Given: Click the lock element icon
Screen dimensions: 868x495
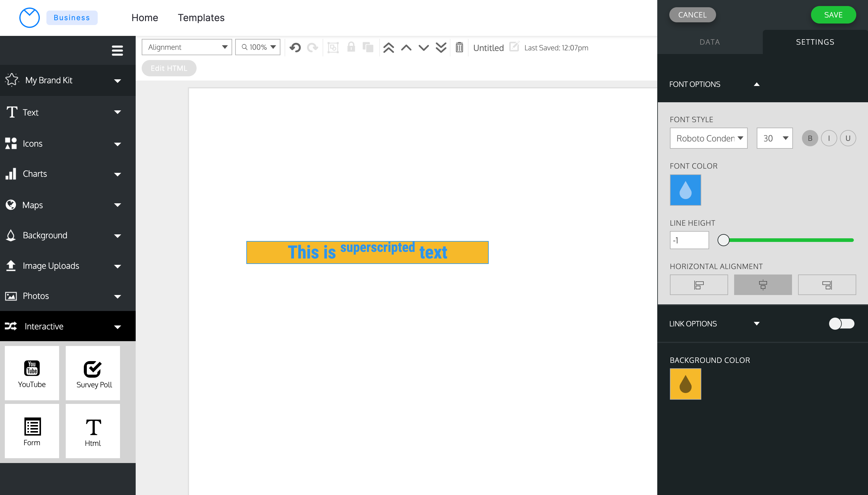Looking at the screenshot, I should (x=351, y=47).
